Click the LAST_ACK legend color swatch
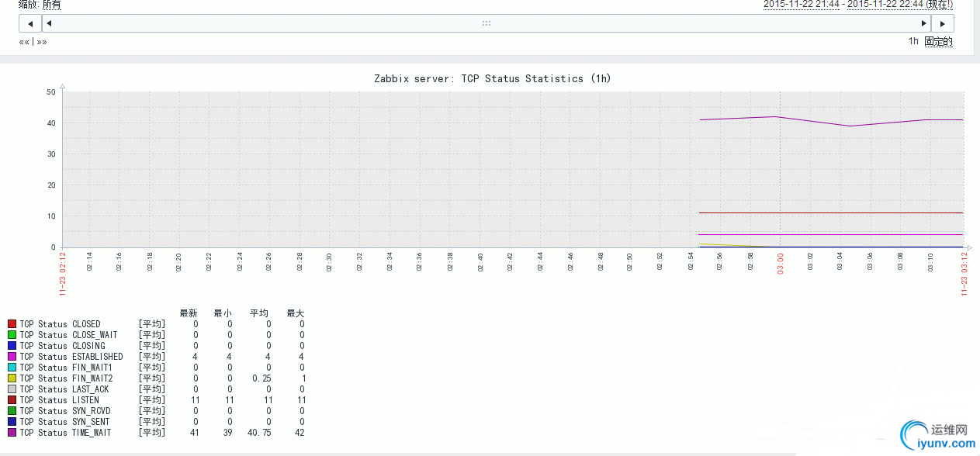 tap(12, 389)
